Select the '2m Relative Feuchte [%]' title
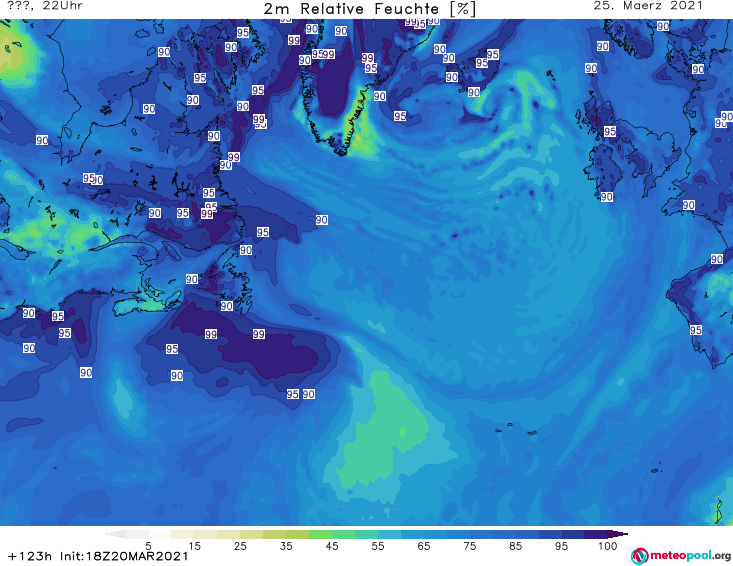733x566 pixels. 369,9
